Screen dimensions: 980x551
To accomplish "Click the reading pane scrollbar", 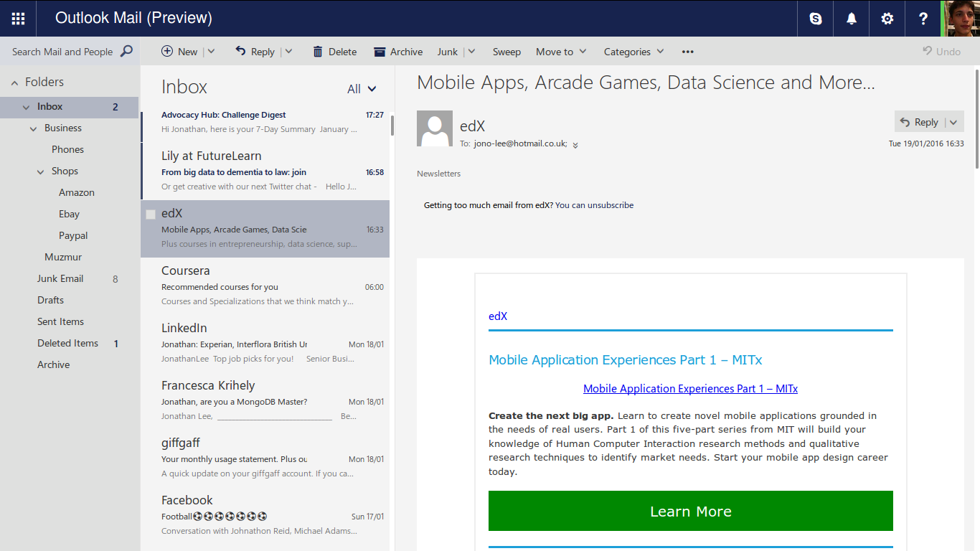I will (976, 118).
